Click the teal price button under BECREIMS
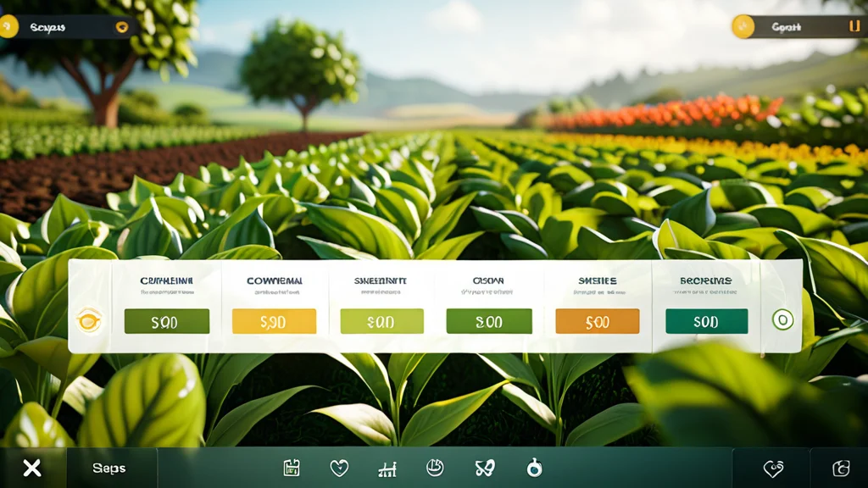Viewport: 868px width, 488px height. pos(706,321)
